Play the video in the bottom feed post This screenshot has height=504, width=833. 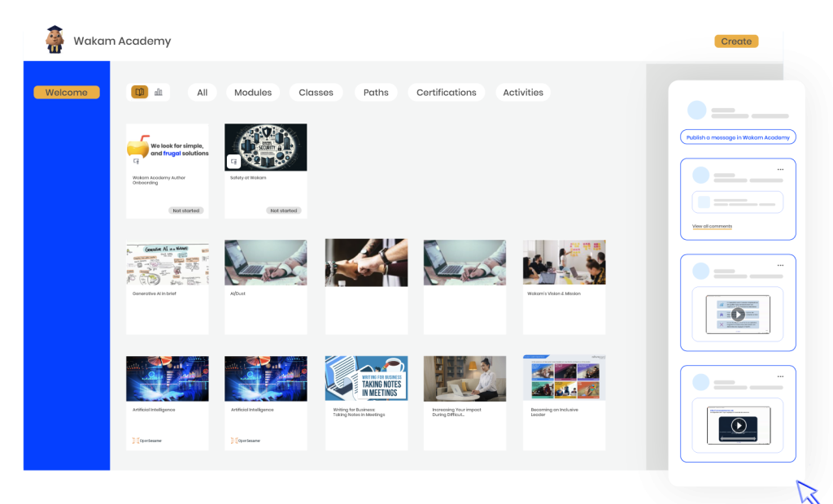738,425
